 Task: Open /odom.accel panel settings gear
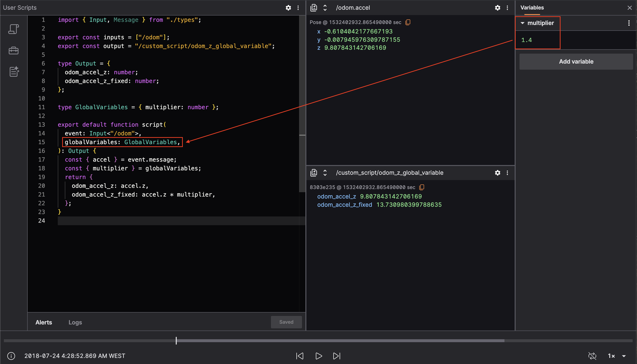[498, 8]
